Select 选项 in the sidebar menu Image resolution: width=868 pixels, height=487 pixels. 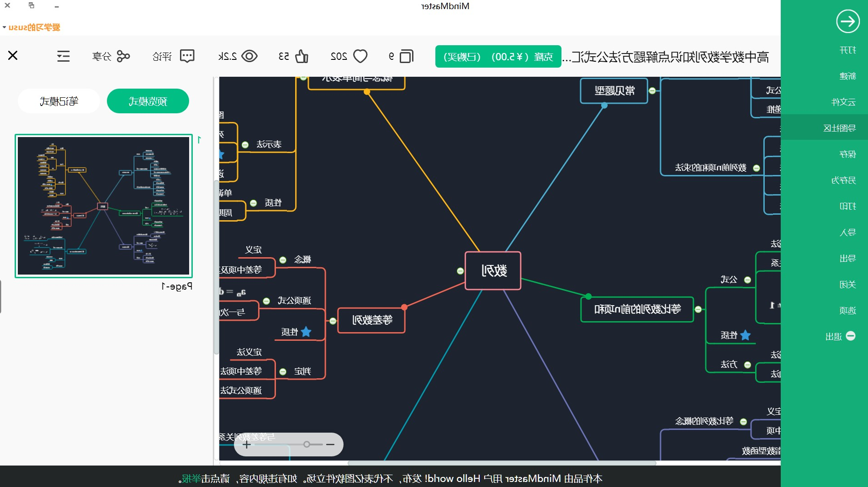848,310
